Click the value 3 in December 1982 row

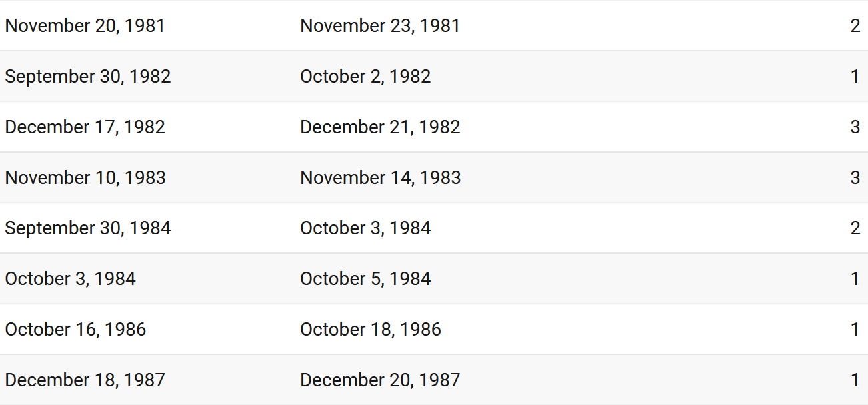click(x=855, y=127)
